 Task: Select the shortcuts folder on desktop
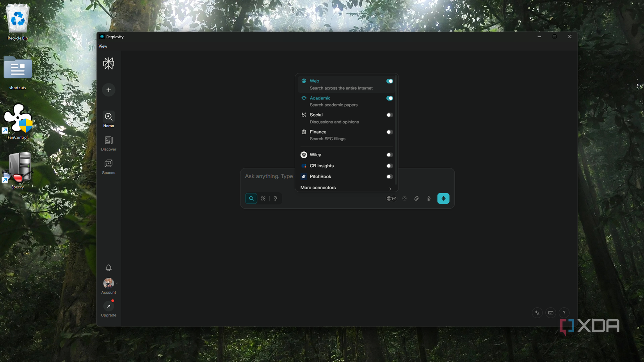[18, 73]
